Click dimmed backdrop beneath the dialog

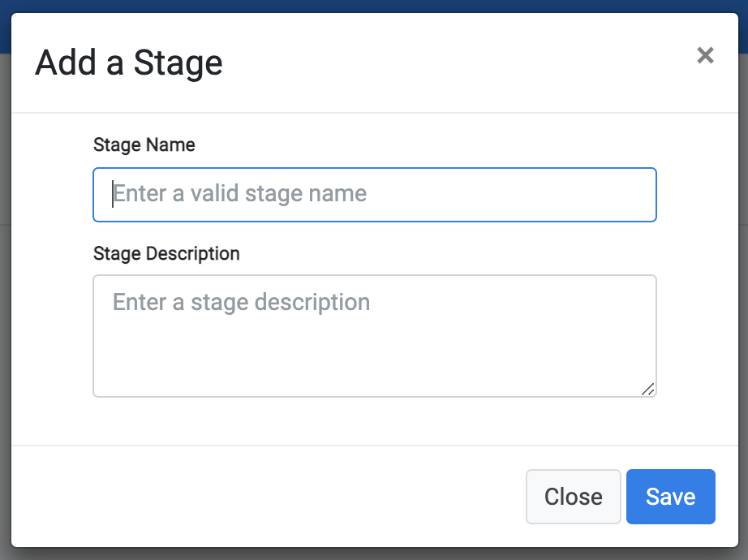tap(374, 554)
